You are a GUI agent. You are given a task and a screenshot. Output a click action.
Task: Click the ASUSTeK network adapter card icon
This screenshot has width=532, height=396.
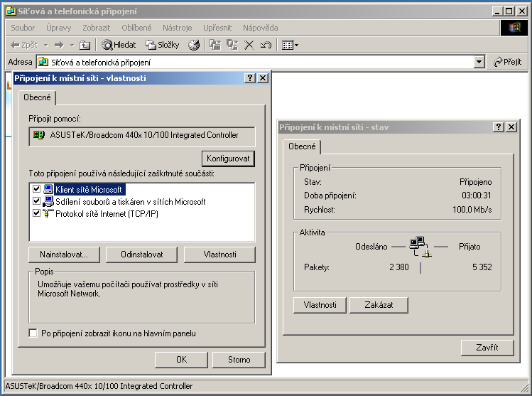point(38,135)
